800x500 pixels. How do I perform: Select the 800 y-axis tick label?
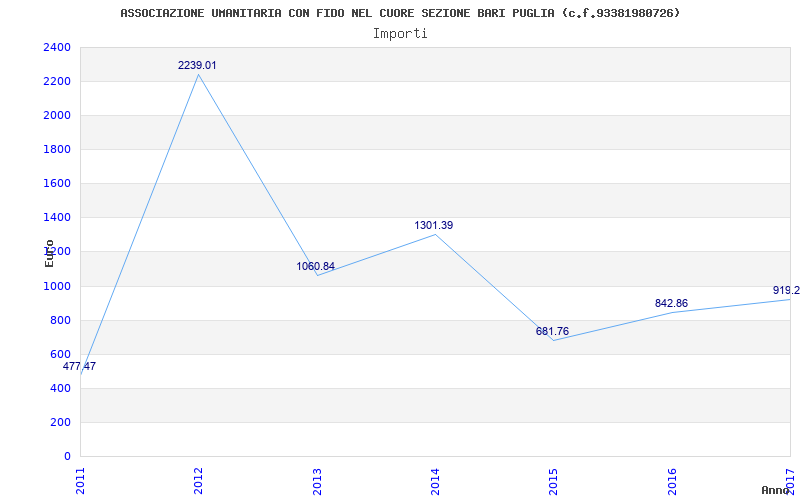(x=60, y=320)
